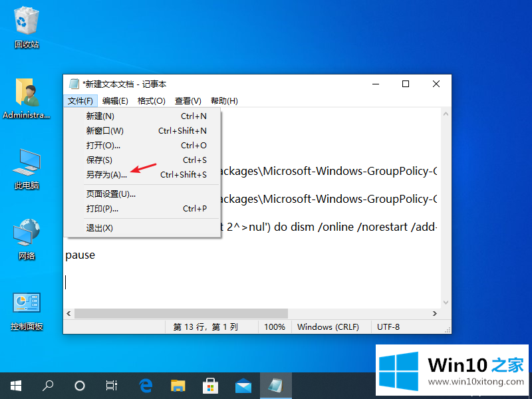Open the Format menu in Notepad
Viewport: 532px width, 399px height.
[151, 101]
